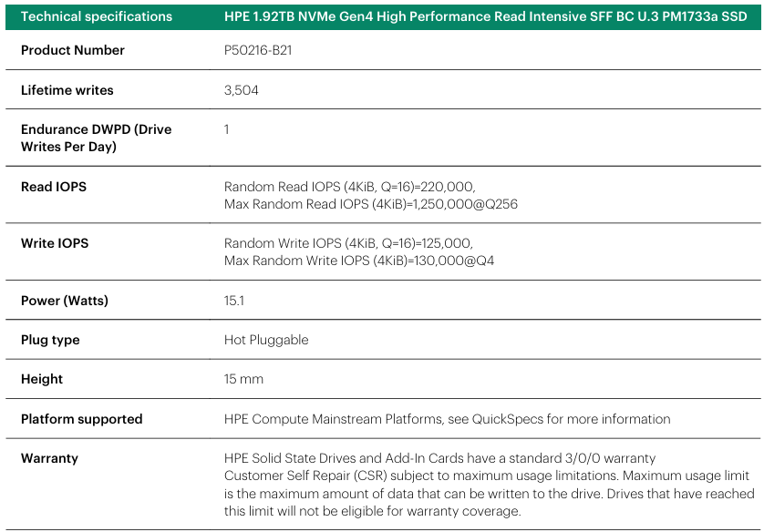Click the Product Number row label
Image resolution: width=764 pixels, height=532 pixels.
pos(73,50)
